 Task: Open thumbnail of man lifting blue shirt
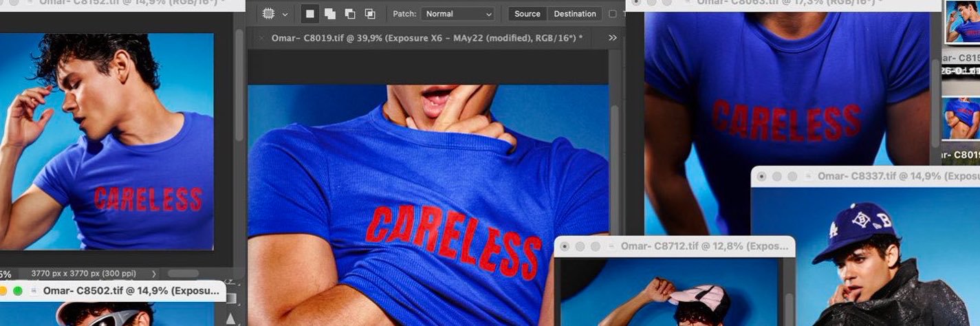961,118
